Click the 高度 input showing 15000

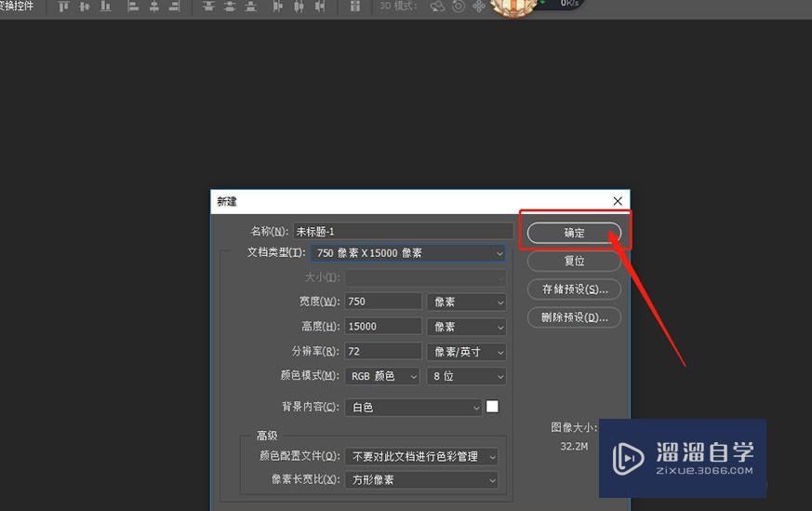click(382, 327)
